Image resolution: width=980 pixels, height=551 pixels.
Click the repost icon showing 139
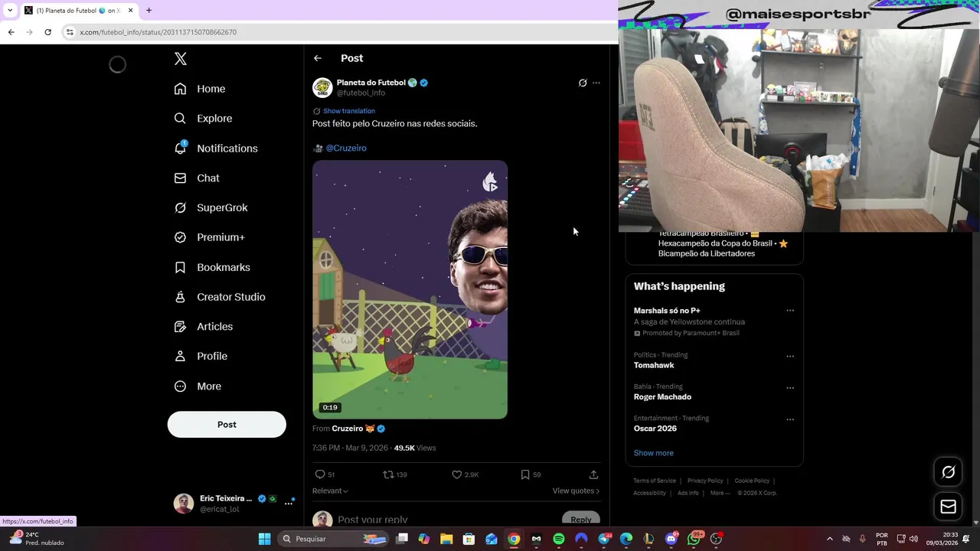point(388,474)
